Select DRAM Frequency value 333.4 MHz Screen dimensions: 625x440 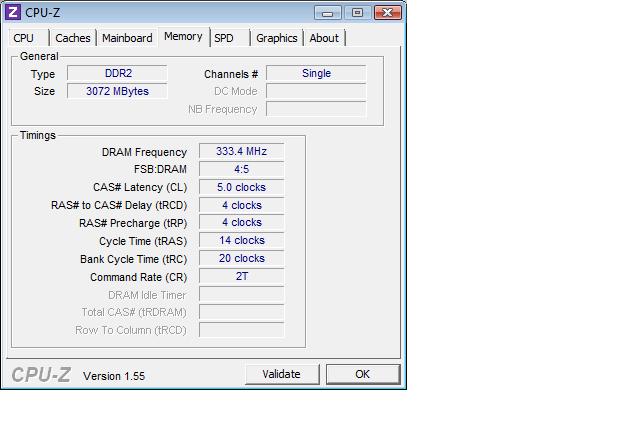pyautogui.click(x=242, y=151)
